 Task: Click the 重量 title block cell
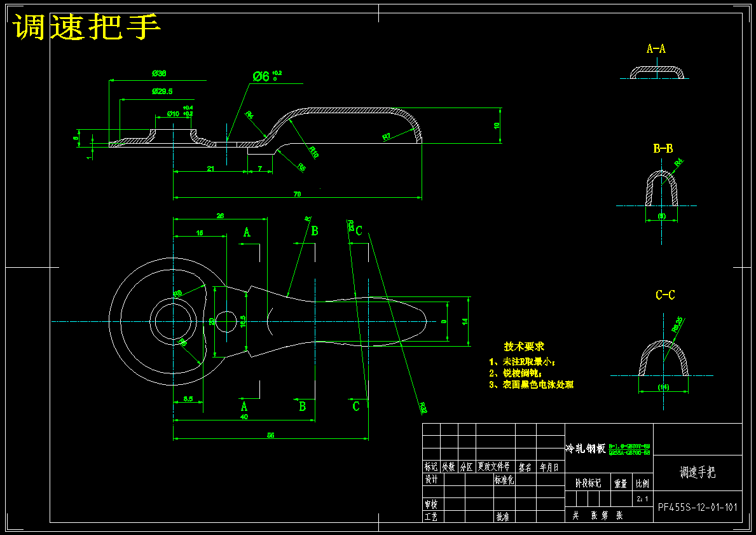click(x=621, y=483)
